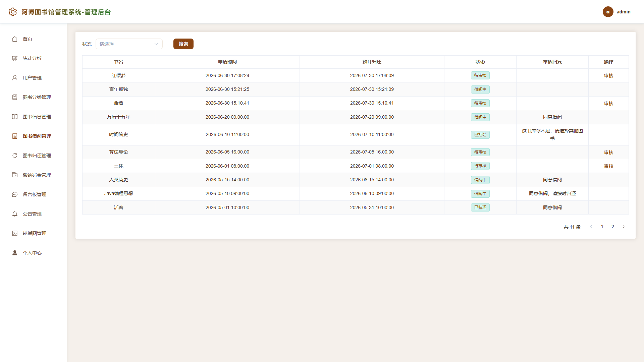The image size is (644, 362).
Task: Click the 待审核 tag on 算法导论 row
Action: click(x=480, y=152)
